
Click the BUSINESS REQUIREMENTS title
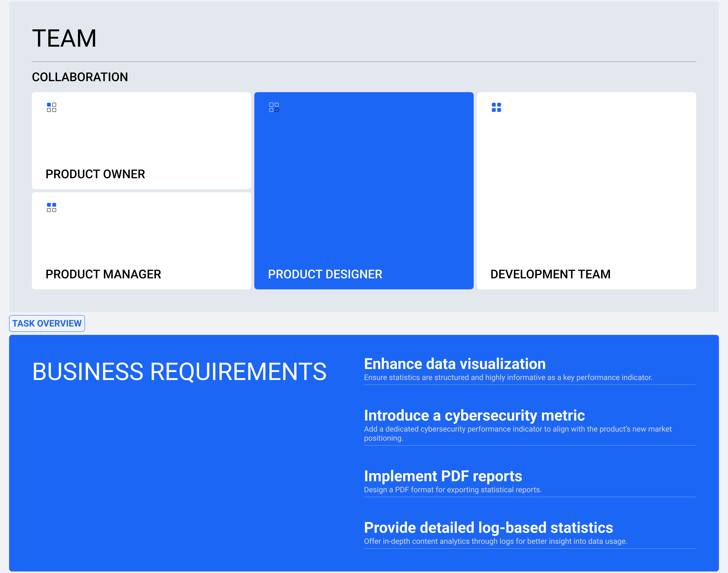click(179, 372)
